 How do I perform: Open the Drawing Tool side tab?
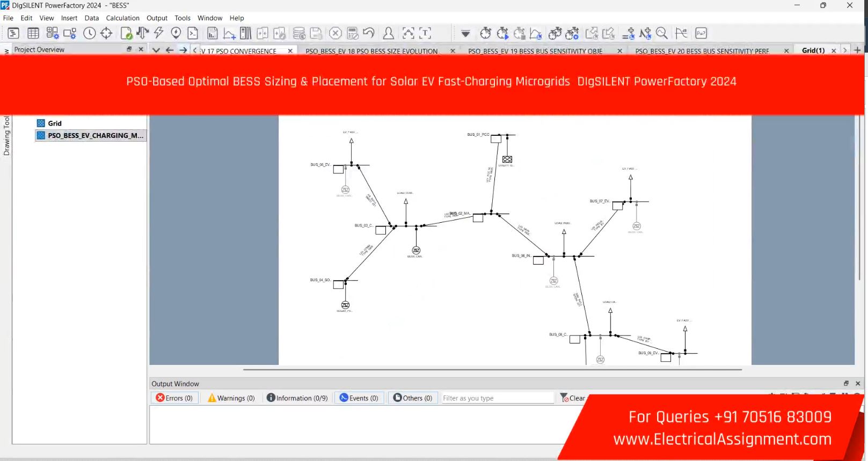[x=6, y=135]
